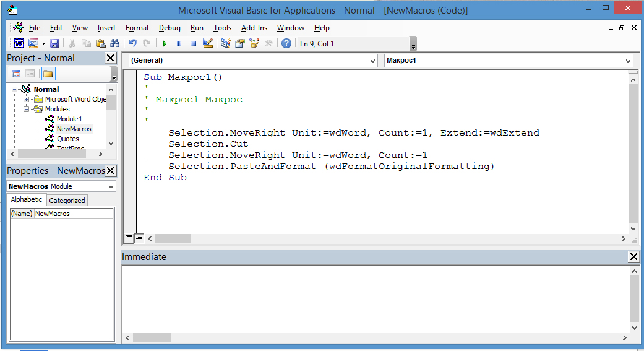This screenshot has height=351, width=644.
Task: Open the Project Explorer icon
Action: pos(225,43)
